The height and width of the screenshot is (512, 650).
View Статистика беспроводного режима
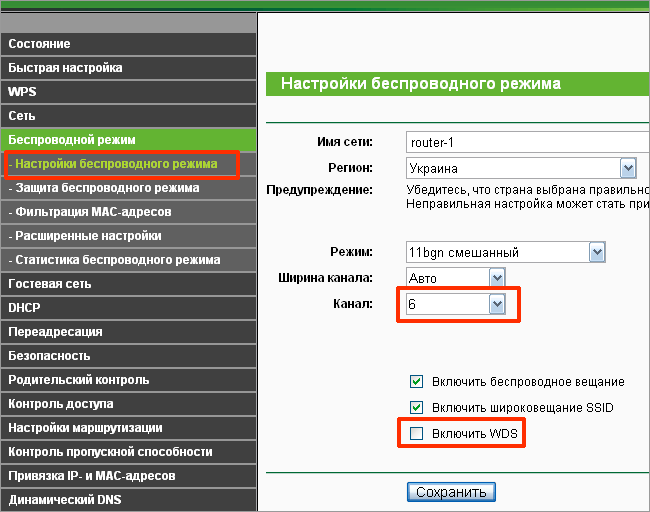tap(128, 260)
